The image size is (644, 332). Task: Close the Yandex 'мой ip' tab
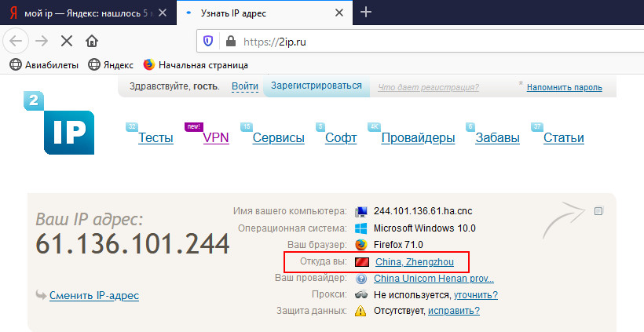click(163, 13)
